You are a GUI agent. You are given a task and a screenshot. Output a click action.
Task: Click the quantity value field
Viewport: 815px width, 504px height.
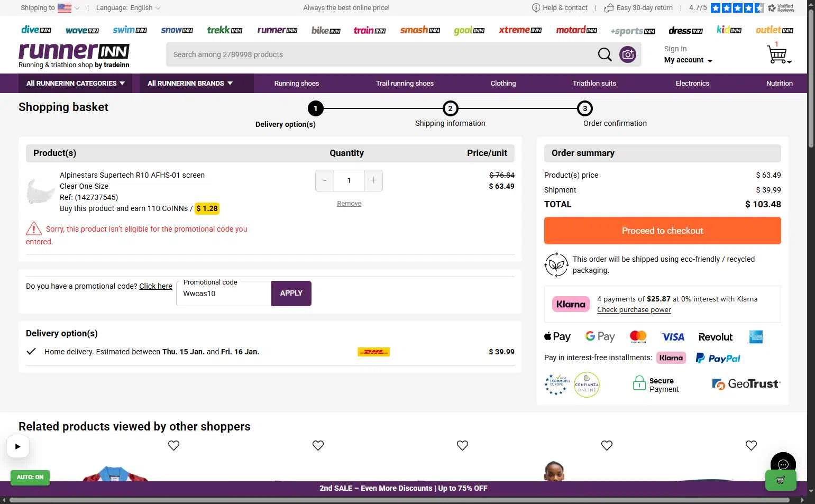pyautogui.click(x=349, y=181)
